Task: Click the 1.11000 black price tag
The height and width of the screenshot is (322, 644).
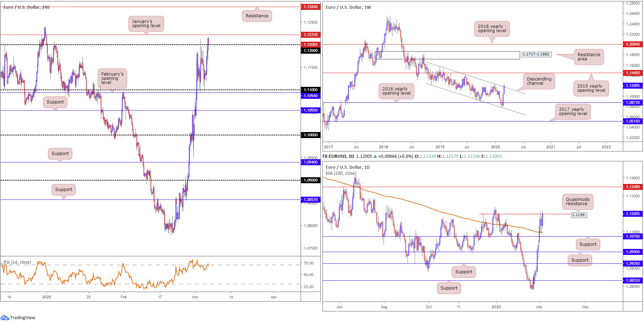Action: [x=311, y=90]
